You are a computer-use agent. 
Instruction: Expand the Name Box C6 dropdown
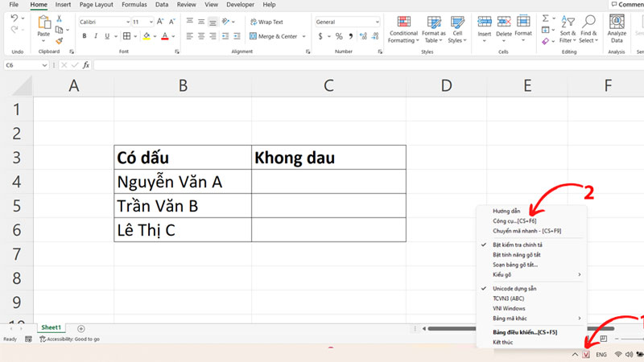(44, 65)
